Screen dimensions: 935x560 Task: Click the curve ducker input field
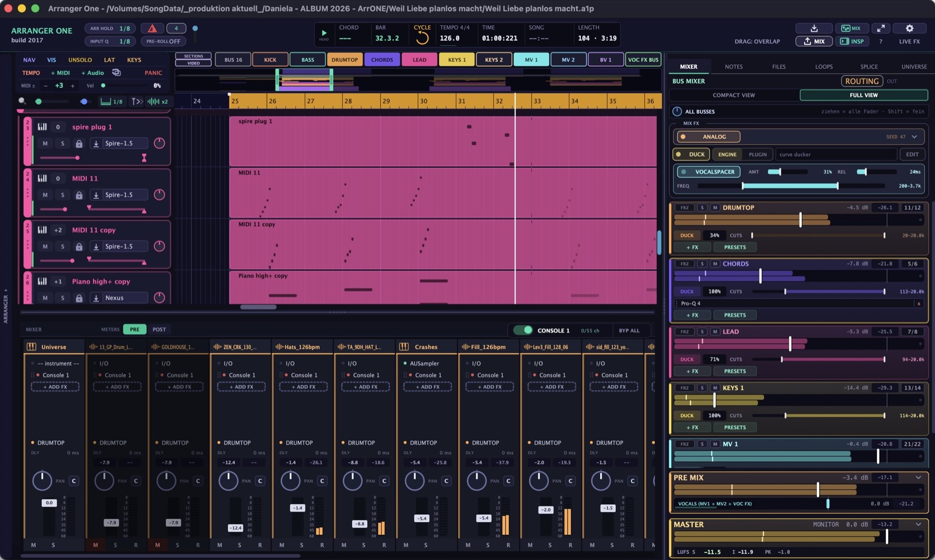[x=836, y=154]
